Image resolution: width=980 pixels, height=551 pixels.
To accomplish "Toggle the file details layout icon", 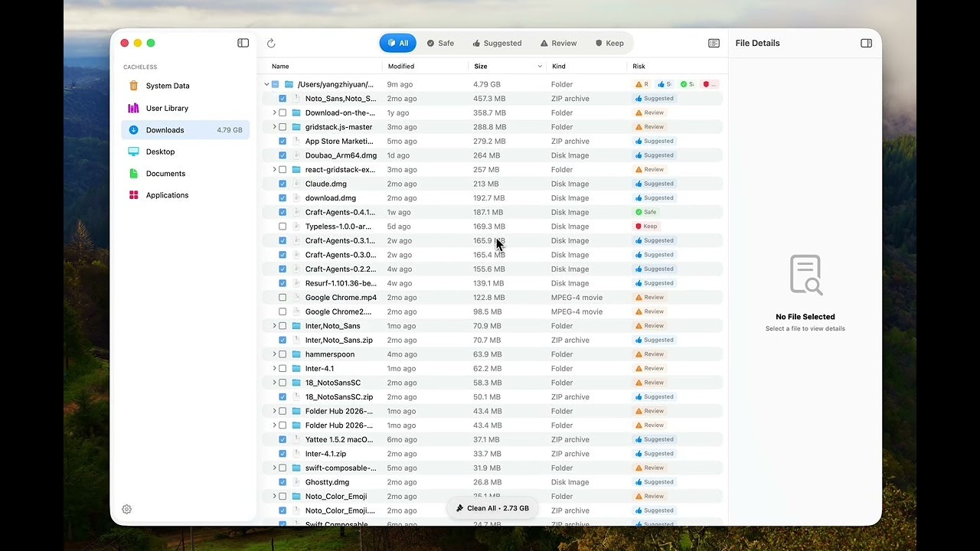I will click(x=714, y=43).
